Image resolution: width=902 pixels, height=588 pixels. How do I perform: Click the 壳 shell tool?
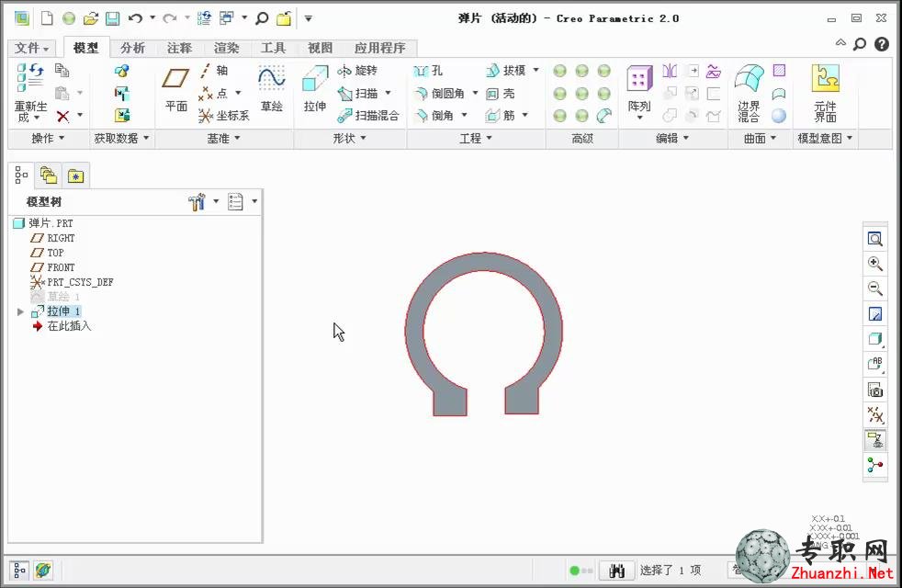tap(501, 93)
